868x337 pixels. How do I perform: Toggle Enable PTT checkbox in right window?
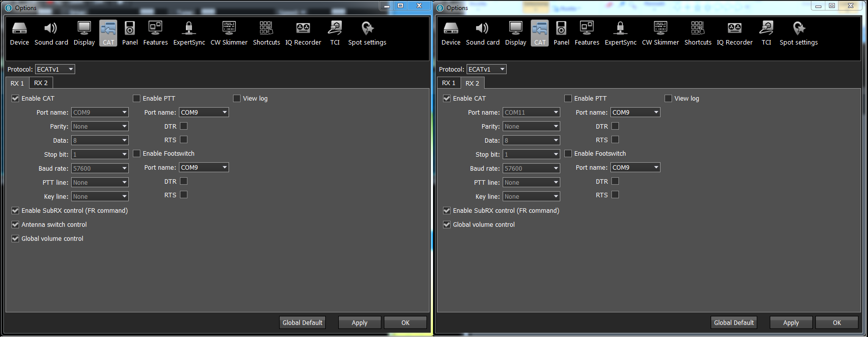[x=568, y=99]
